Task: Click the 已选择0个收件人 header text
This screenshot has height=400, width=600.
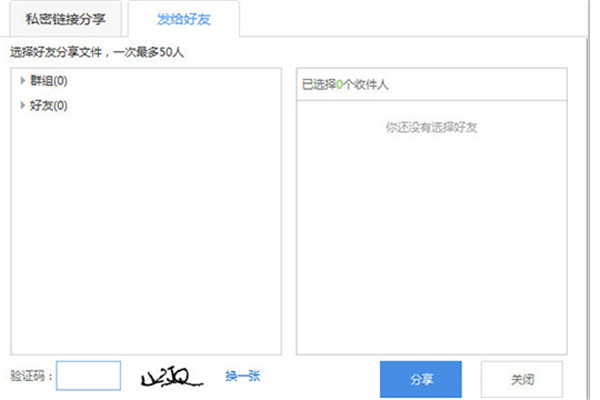Action: tap(344, 85)
